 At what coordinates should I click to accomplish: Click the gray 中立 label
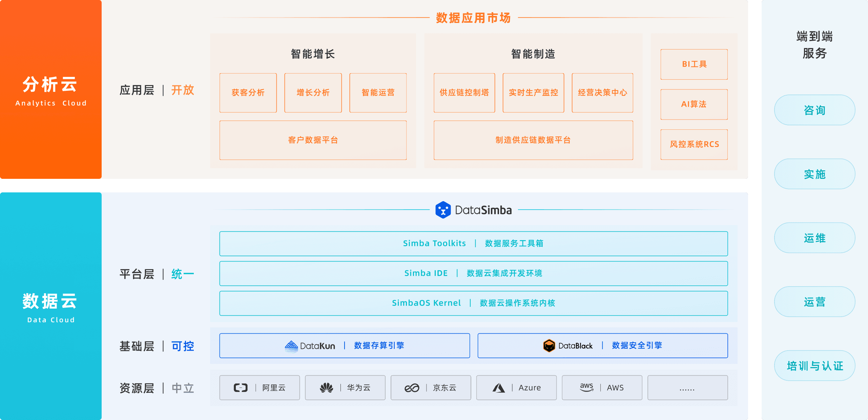[183, 388]
